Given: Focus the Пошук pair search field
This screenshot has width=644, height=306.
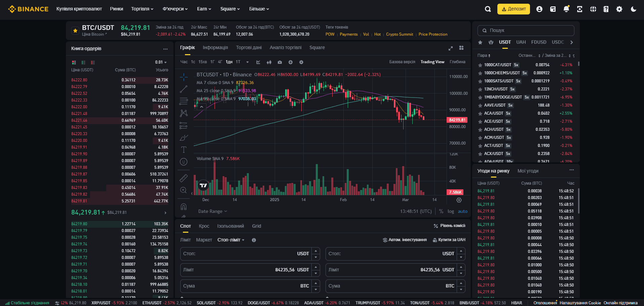Looking at the screenshot, I should [x=526, y=30].
